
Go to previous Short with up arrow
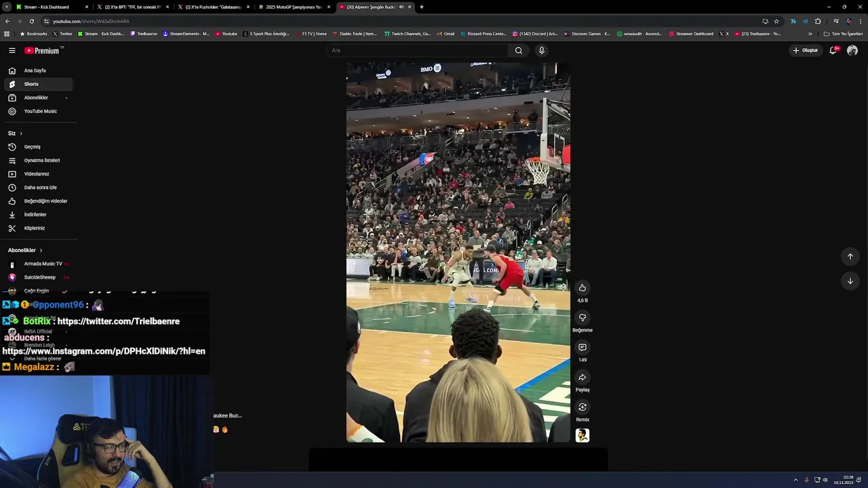tap(850, 256)
